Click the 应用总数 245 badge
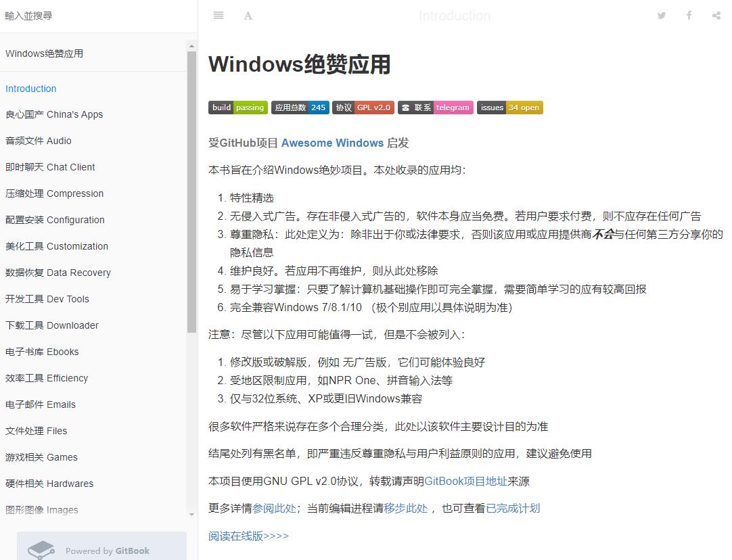Image resolution: width=732 pixels, height=560 pixels. [x=300, y=108]
